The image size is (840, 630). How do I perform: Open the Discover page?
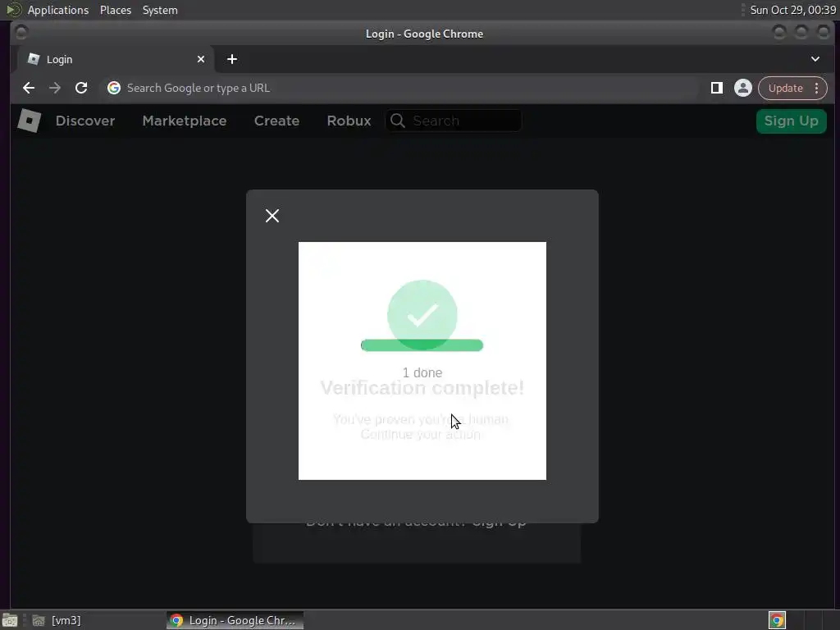coord(85,121)
